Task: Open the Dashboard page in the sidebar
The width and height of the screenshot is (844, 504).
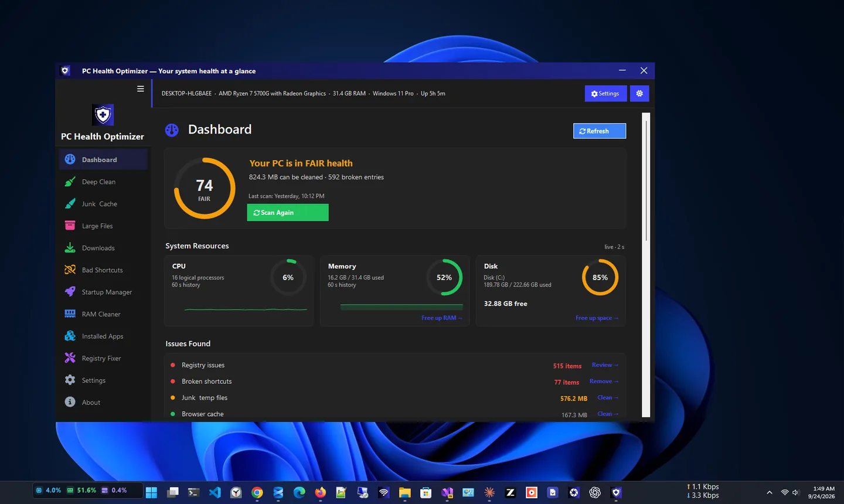Action: 103,159
